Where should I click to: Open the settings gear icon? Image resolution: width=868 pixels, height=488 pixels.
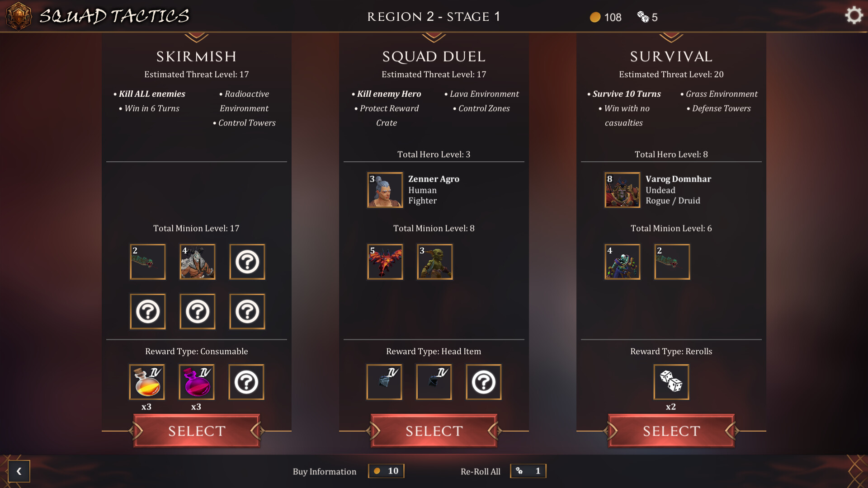click(854, 16)
